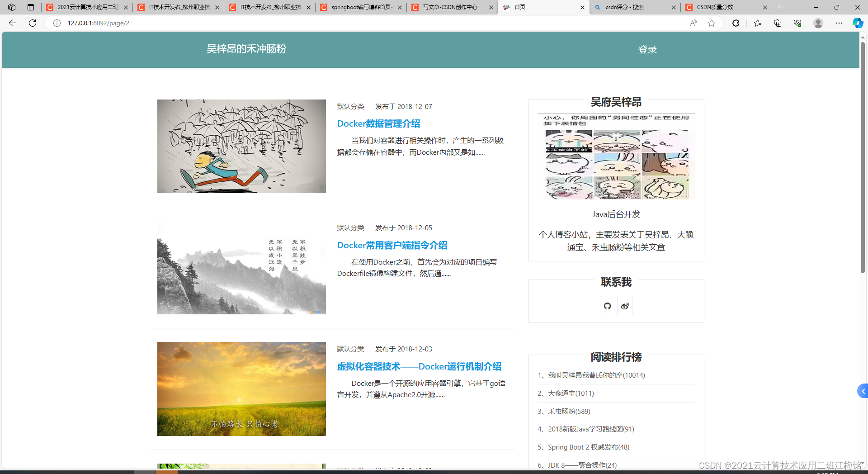Screen dimensions: 868x474
Task: Open the Copilot sidebar
Action: pyautogui.click(x=858, y=23)
